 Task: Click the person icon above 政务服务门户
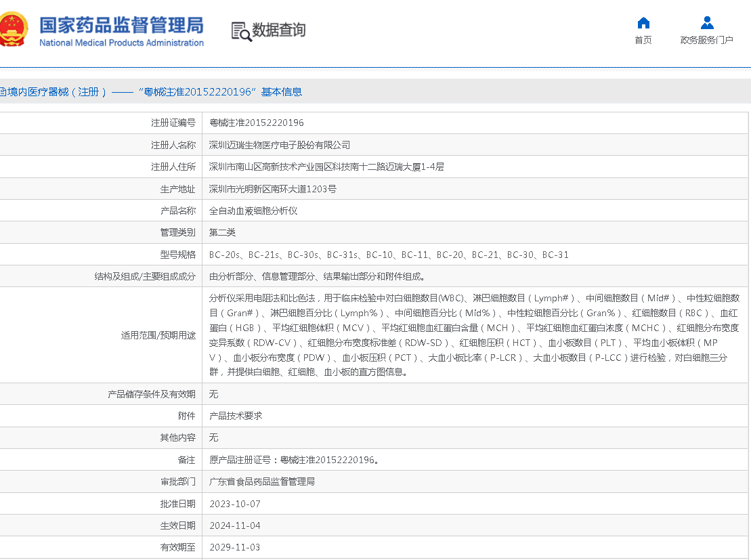(x=706, y=22)
